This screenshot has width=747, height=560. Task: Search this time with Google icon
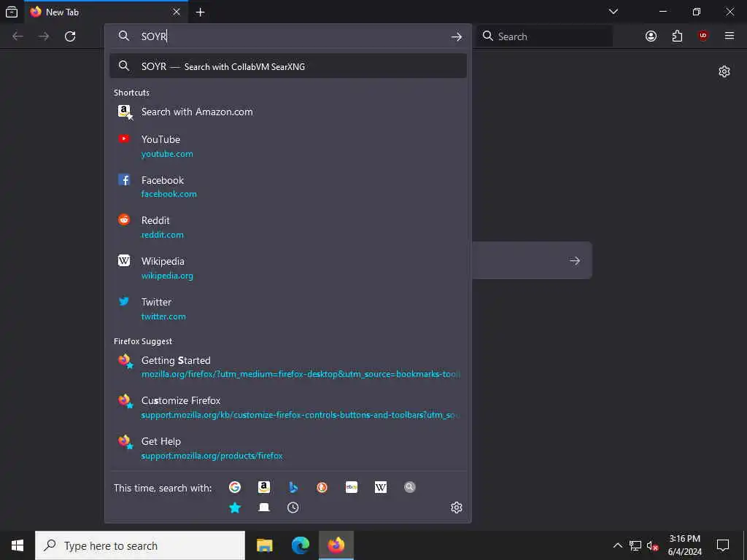(x=234, y=487)
